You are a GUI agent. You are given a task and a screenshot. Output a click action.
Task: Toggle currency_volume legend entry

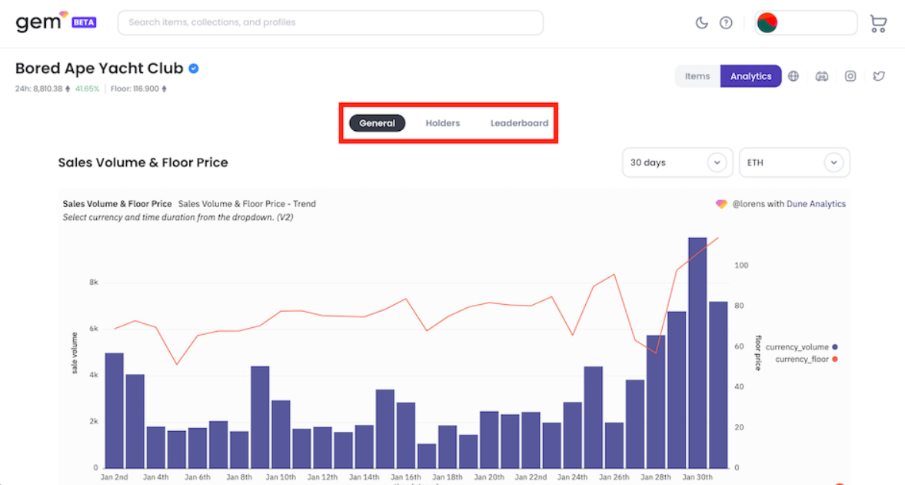pyautogui.click(x=801, y=347)
